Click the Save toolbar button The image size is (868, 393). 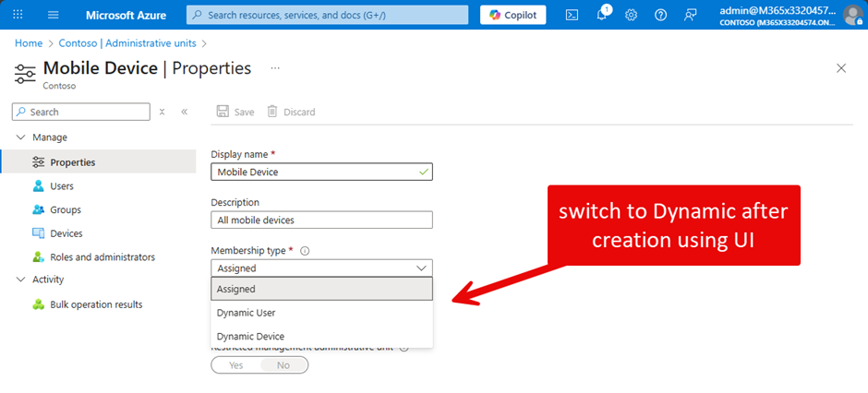coord(235,112)
